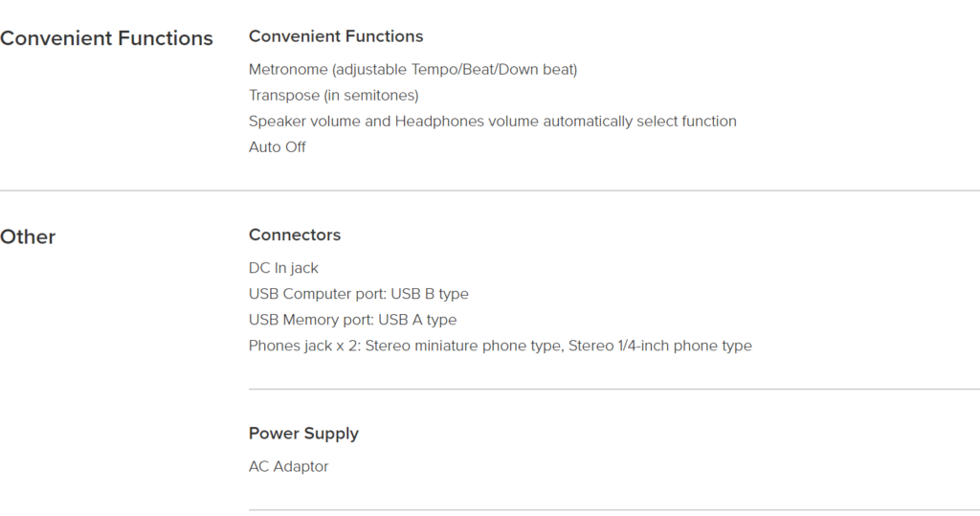Click the Convenient Functions section title
The height and width of the screenshot is (516, 980).
coord(106,38)
